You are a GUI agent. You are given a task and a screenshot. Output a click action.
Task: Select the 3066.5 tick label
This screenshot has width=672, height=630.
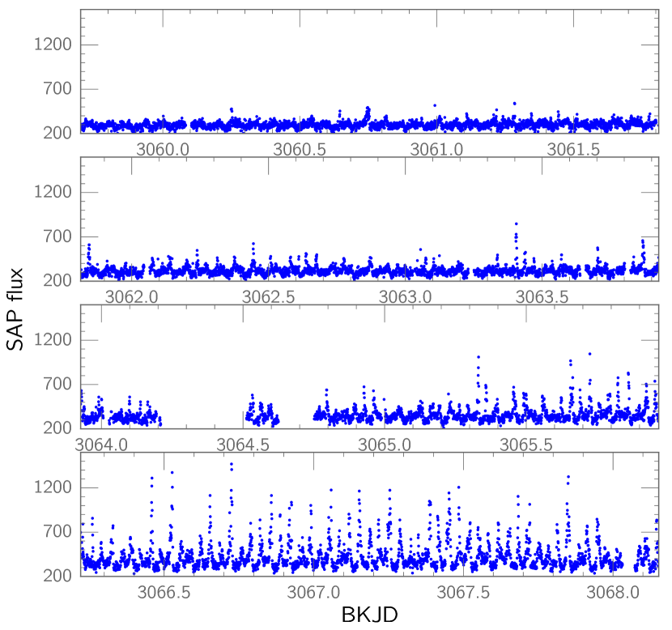[x=164, y=592]
